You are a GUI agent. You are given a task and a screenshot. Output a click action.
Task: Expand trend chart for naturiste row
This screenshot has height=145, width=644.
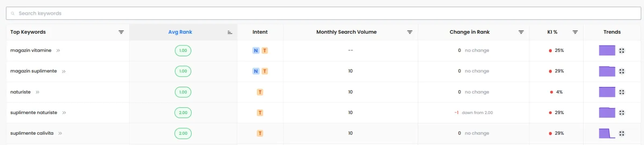point(622,92)
